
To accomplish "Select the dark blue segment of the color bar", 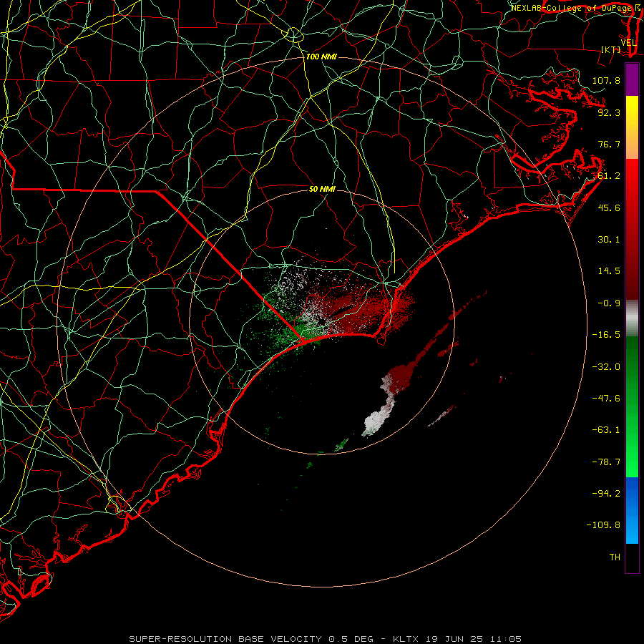I will [632, 493].
